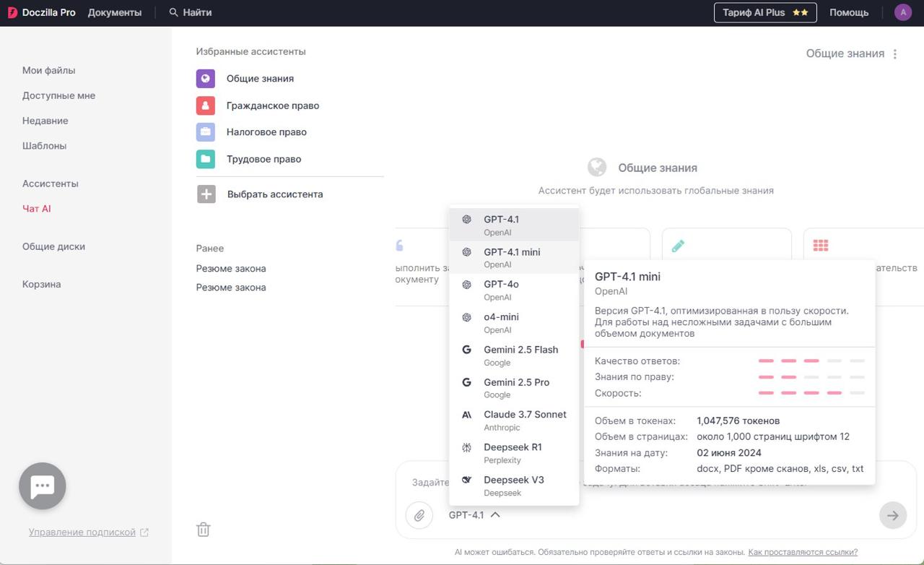
Task: Go to Мои файлы
Action: click(49, 70)
